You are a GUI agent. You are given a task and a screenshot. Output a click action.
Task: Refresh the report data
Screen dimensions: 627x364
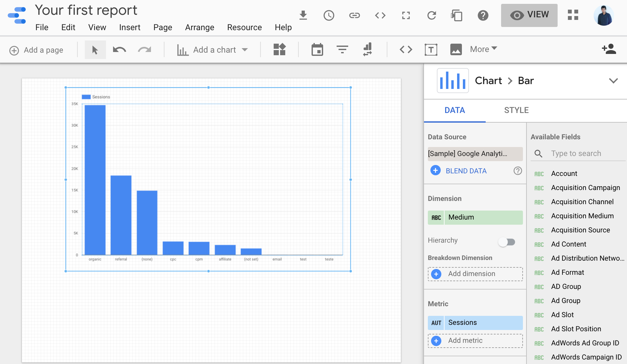point(431,15)
